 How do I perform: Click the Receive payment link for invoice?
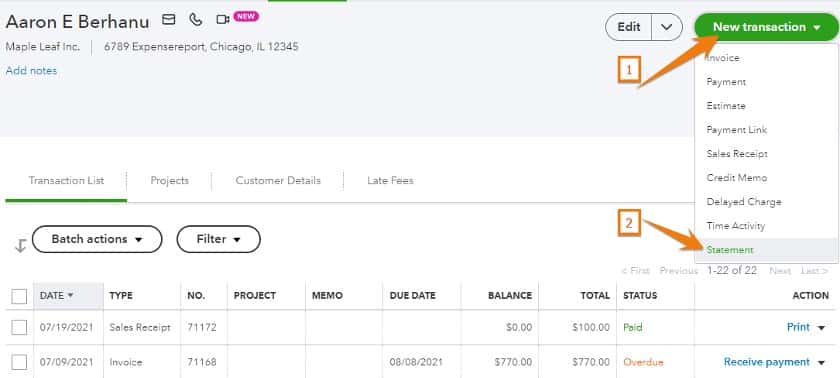pyautogui.click(x=767, y=362)
